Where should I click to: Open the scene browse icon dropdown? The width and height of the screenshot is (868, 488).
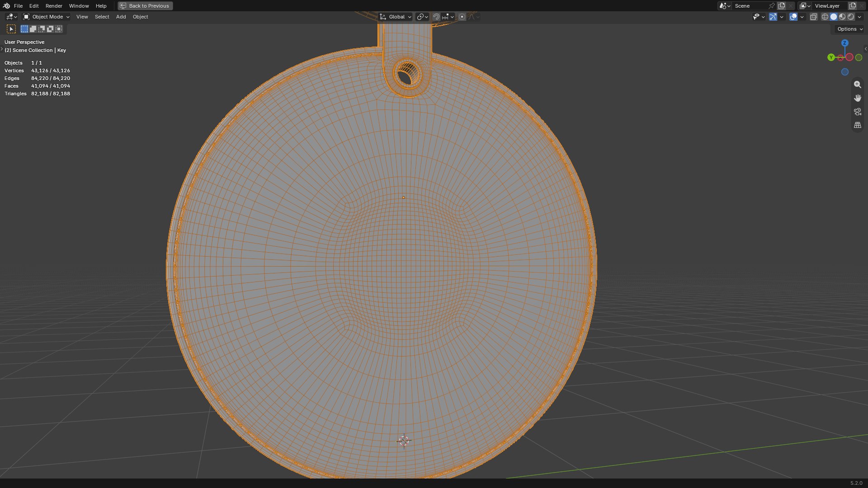725,6
